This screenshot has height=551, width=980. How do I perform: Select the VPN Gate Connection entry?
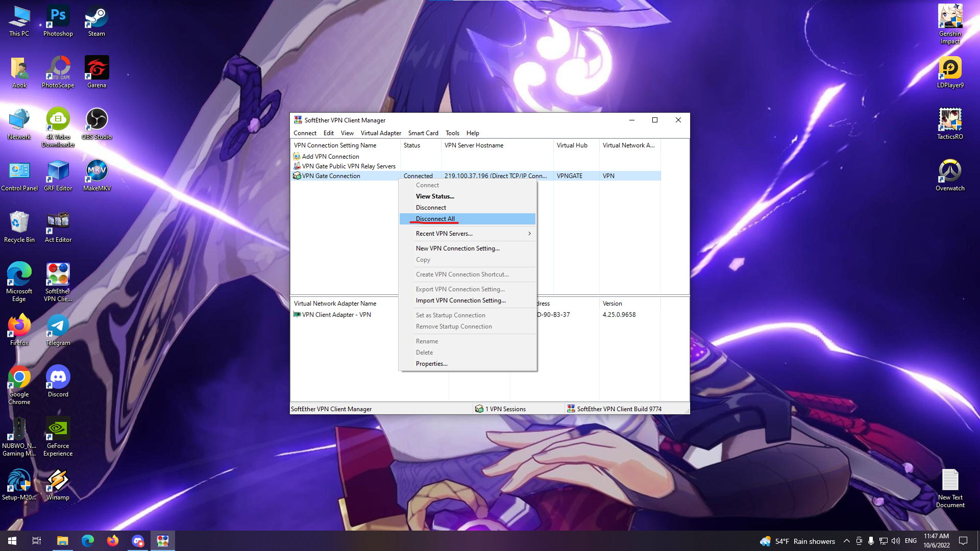(x=476, y=176)
